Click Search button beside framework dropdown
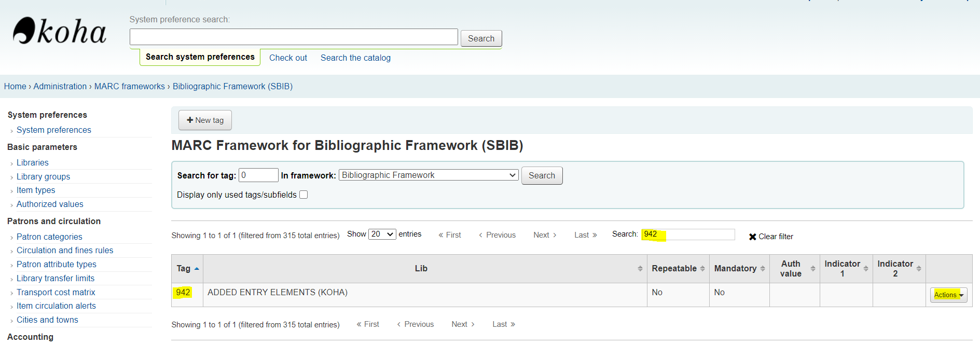 (542, 175)
